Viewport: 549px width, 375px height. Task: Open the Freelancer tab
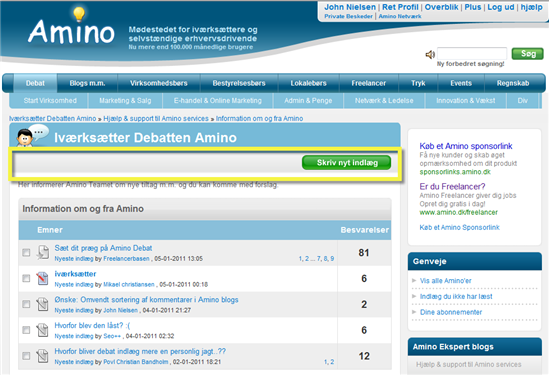tap(368, 83)
